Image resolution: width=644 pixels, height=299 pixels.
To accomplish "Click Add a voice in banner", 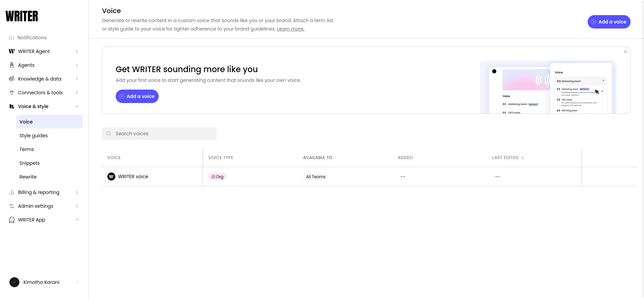I will (137, 96).
